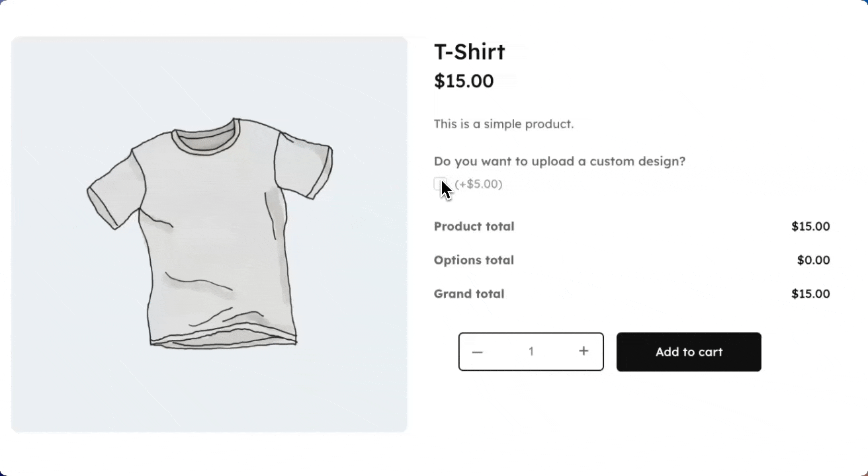
Task: Click the Grand total label
Action: click(469, 294)
